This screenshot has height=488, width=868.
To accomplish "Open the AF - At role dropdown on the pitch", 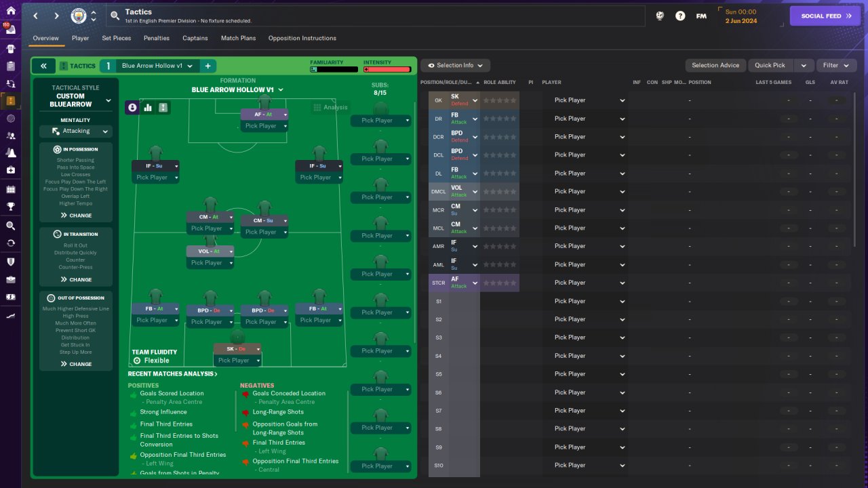I will pos(285,115).
